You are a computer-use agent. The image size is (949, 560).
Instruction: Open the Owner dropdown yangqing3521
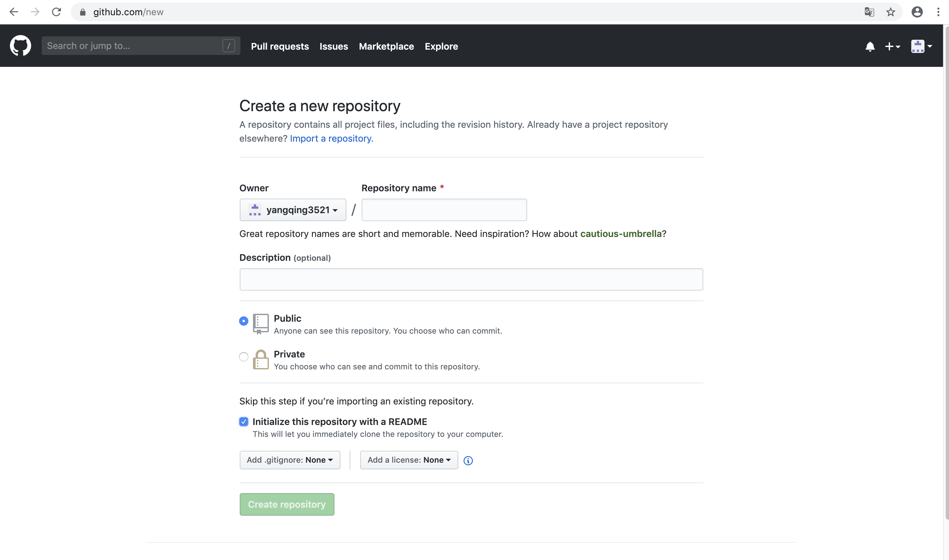[293, 210]
